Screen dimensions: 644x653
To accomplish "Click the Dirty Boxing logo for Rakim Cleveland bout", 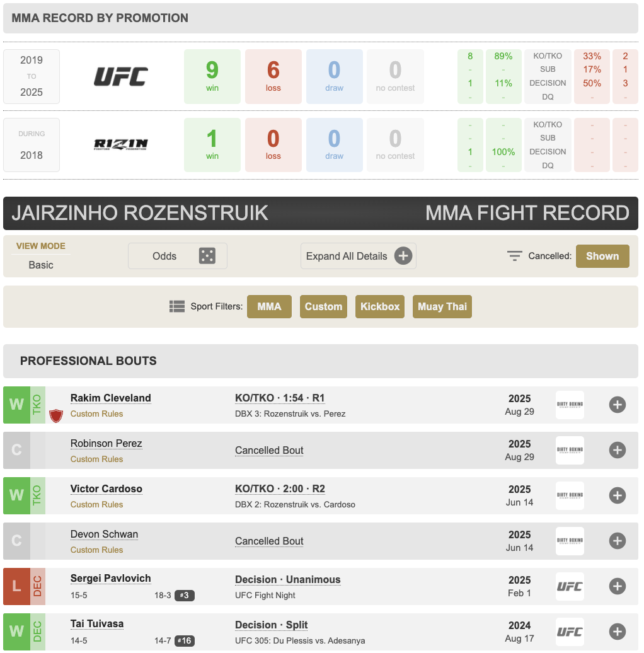I will pos(570,405).
